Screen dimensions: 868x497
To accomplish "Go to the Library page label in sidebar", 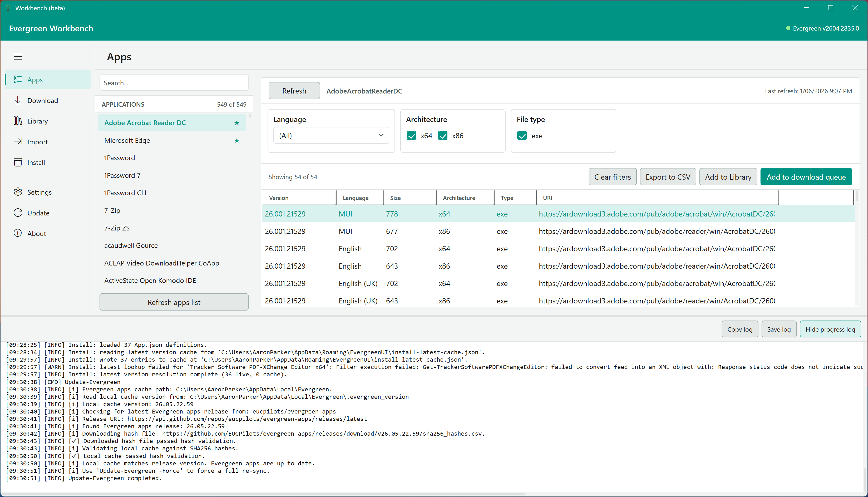I will pos(38,121).
